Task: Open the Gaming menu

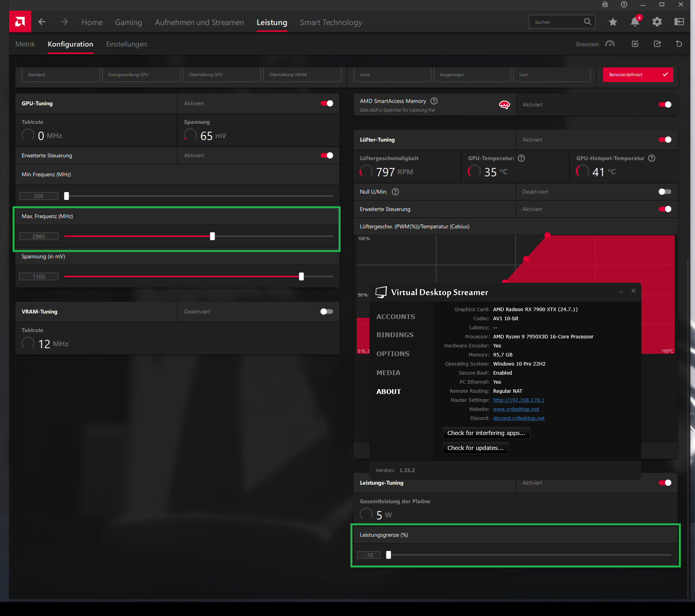Action: point(129,22)
